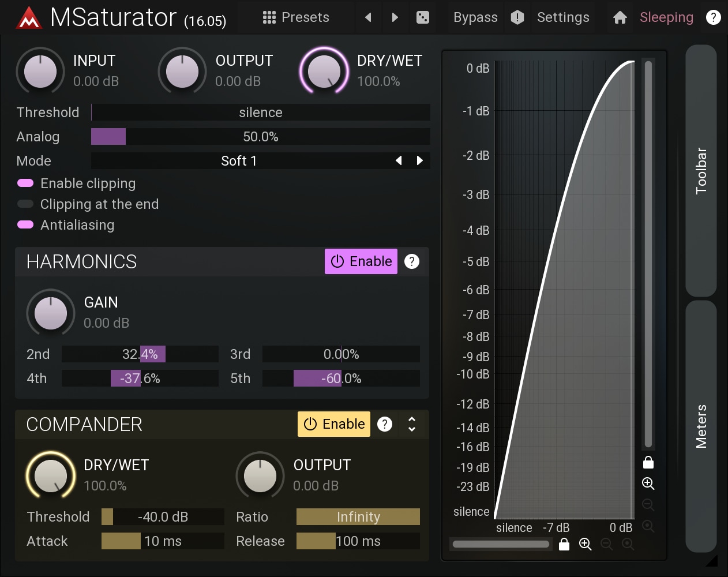This screenshot has height=577, width=728.
Task: Toggle the HARMONICS Enable button
Action: [x=361, y=261]
